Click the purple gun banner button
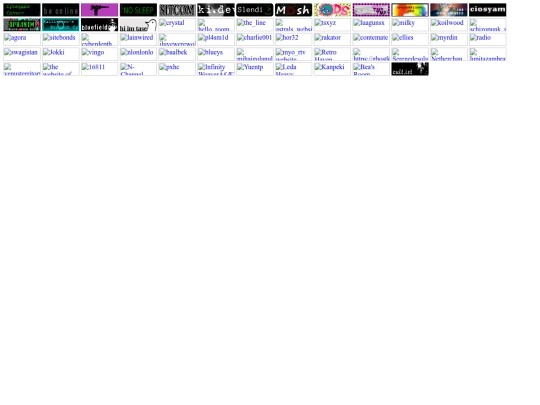The width and height of the screenshot is (540, 405). 100,10
